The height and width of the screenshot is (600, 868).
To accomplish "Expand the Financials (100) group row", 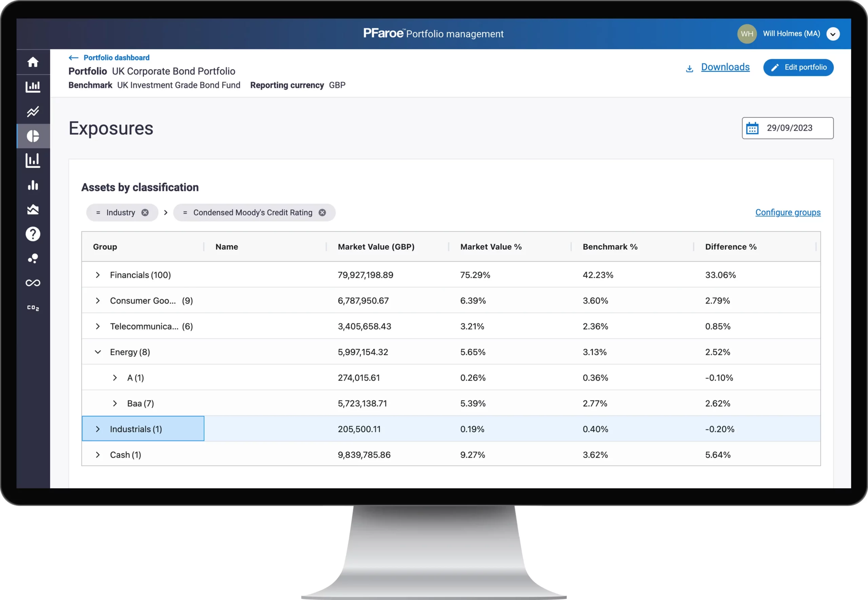I will pos(98,275).
